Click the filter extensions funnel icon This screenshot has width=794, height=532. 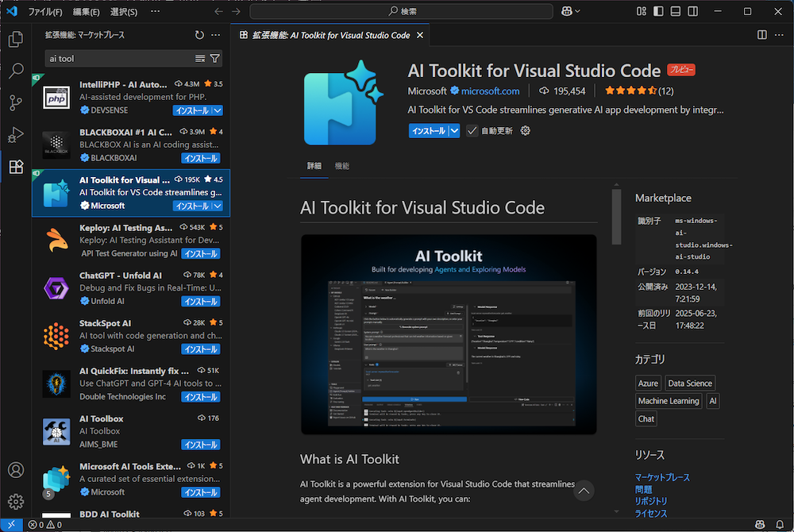tap(215, 59)
